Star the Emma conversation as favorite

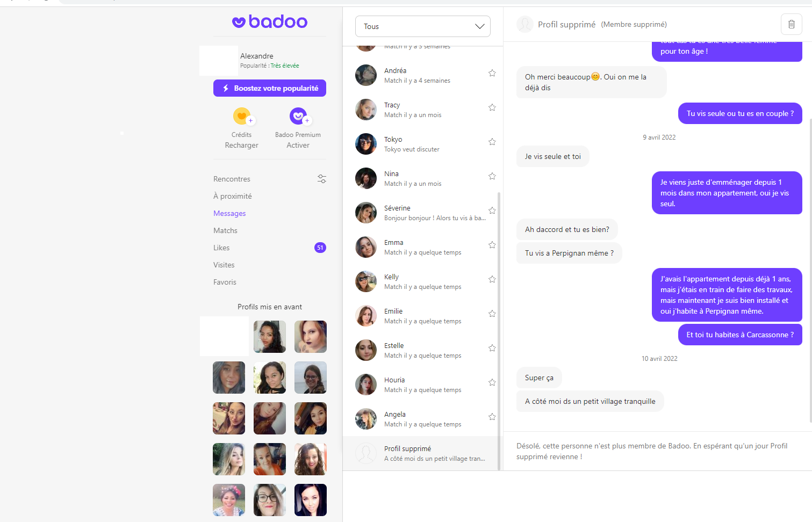point(492,245)
